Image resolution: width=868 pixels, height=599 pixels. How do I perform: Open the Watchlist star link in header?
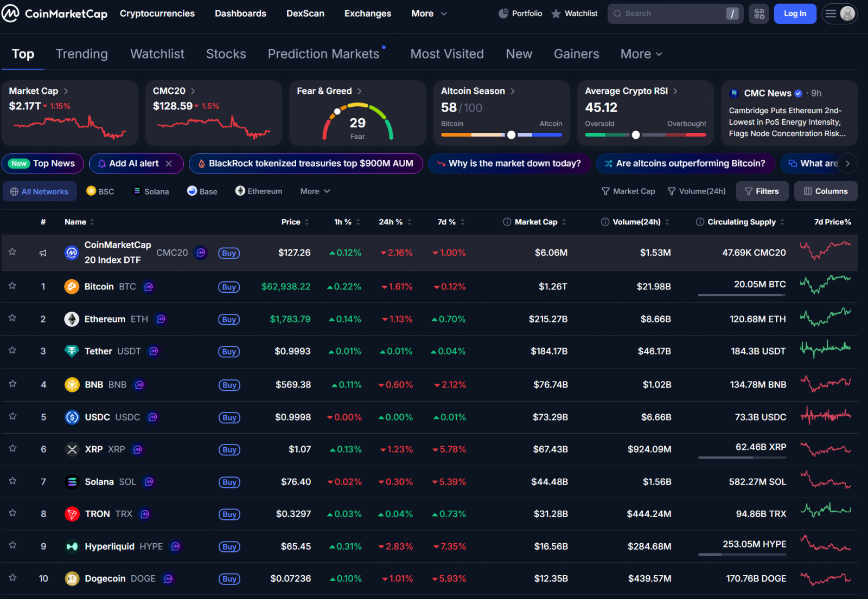(x=575, y=14)
